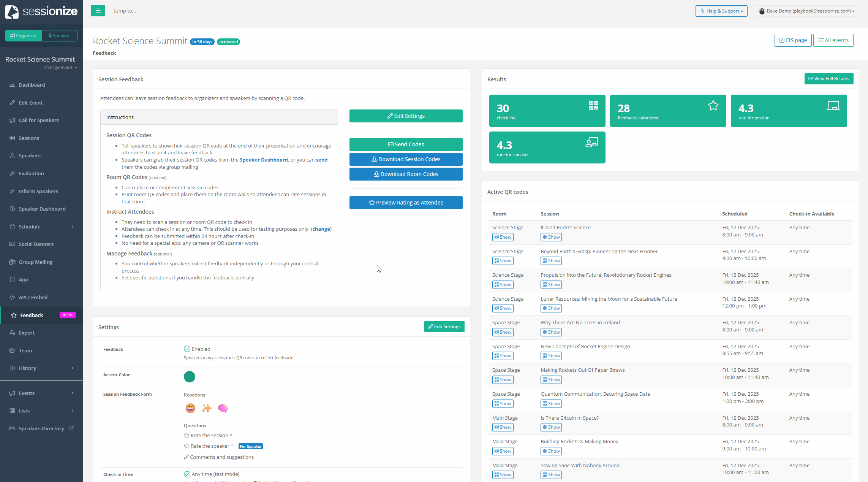The height and width of the screenshot is (482, 868).
Task: Click the green accent color swatch
Action: [189, 377]
